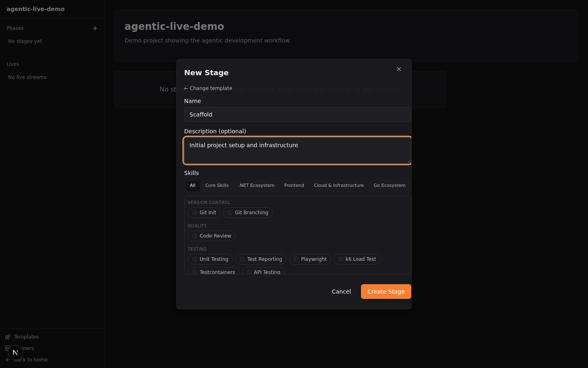Show the Cloud & Infrastructure tab
This screenshot has width=588, height=368.
pyautogui.click(x=339, y=186)
